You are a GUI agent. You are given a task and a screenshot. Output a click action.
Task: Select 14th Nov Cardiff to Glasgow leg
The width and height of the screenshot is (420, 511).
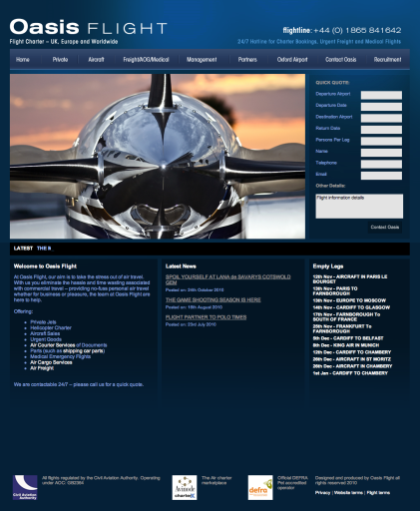point(351,307)
